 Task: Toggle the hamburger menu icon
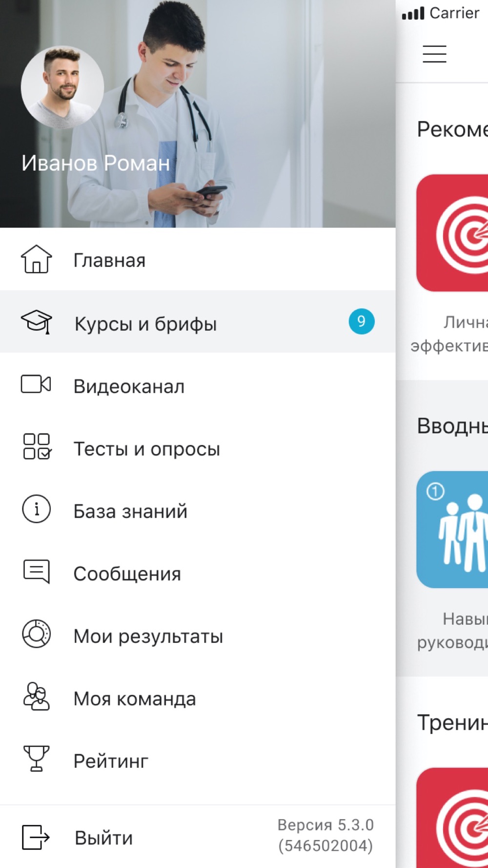click(434, 54)
